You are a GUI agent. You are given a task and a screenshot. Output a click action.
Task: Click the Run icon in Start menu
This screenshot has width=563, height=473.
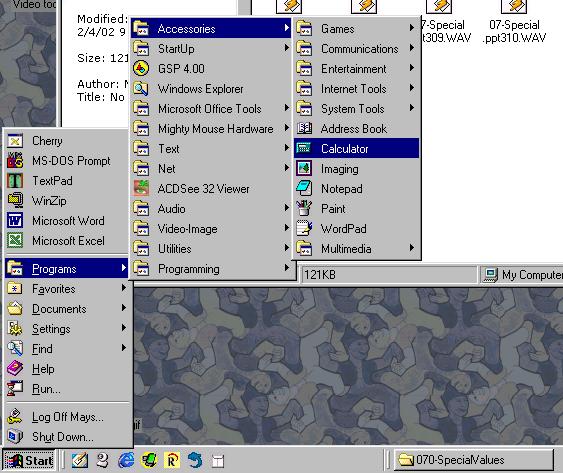(x=15, y=389)
